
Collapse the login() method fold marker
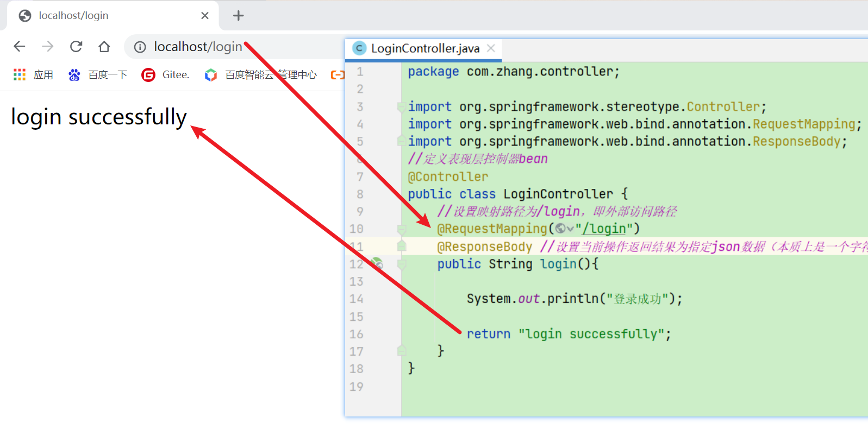(x=402, y=264)
